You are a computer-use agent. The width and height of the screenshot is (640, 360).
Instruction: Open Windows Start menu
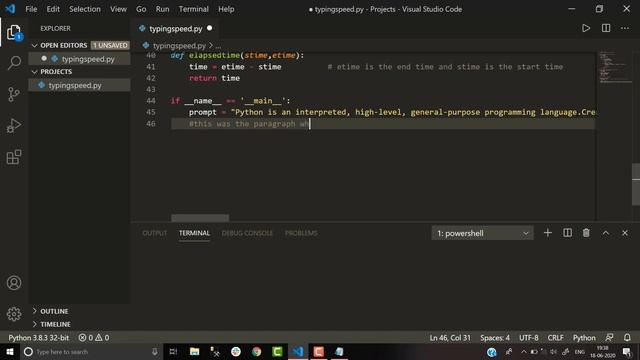click(x=9, y=351)
